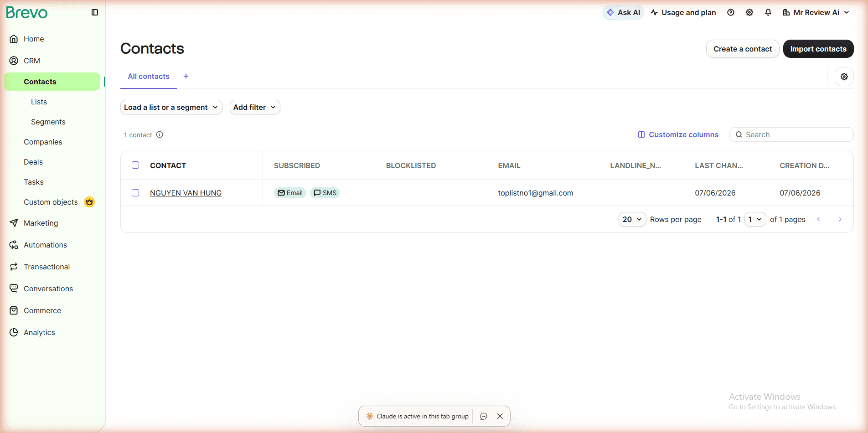Click the Custom objects crown badge
868x433 pixels.
pyautogui.click(x=89, y=202)
